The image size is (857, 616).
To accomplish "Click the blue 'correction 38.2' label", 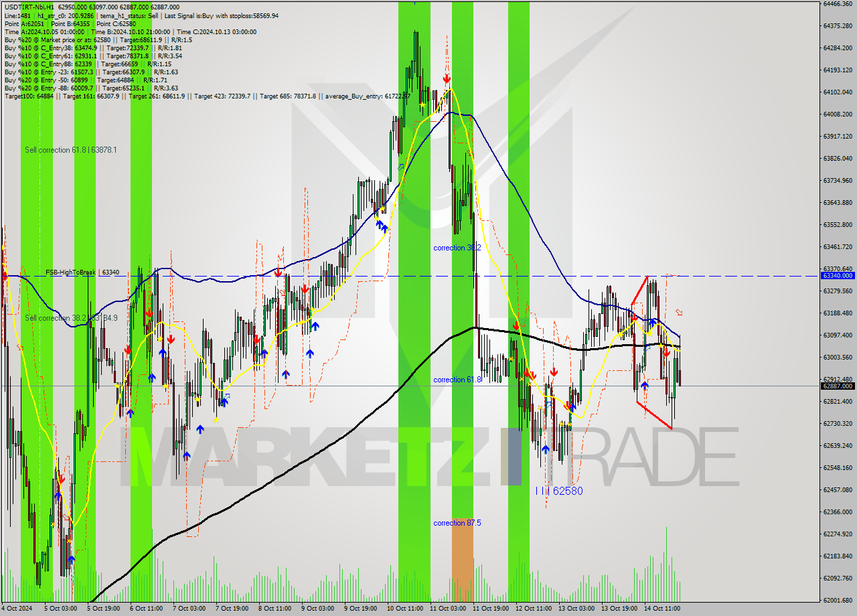I will [x=457, y=248].
